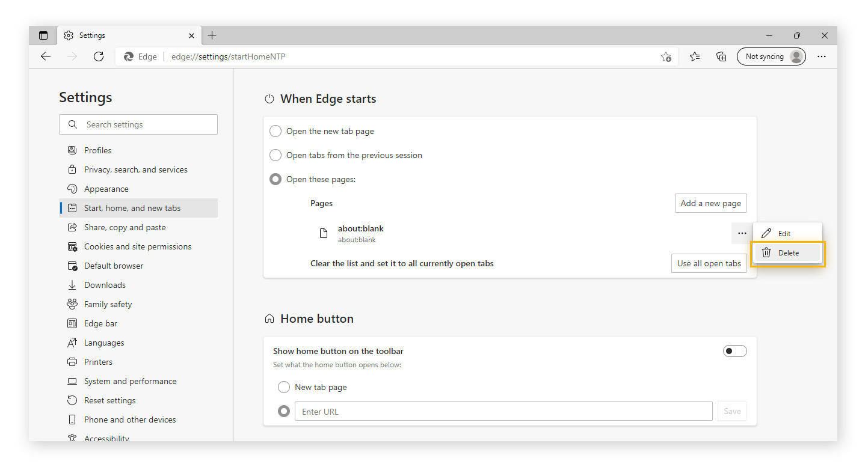The image size is (868, 470).
Task: Click the Enter URL input field
Action: 503,410
